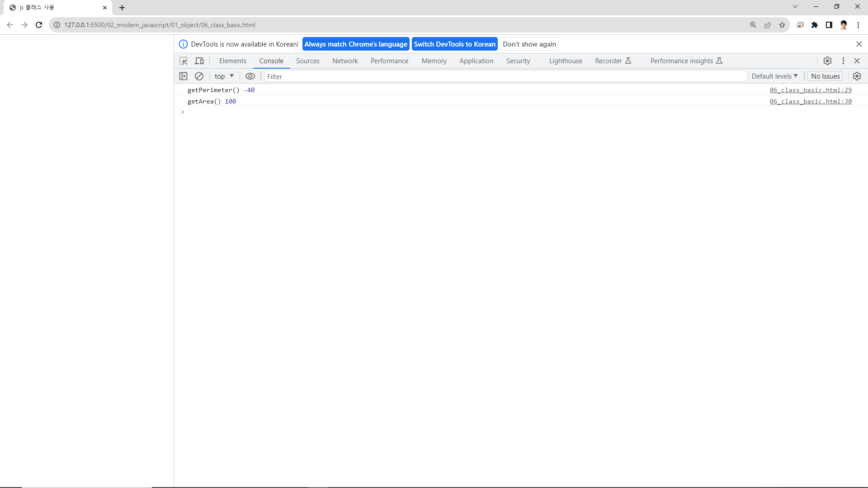Reload the page with refresh icon
The width and height of the screenshot is (868, 488).
(39, 25)
